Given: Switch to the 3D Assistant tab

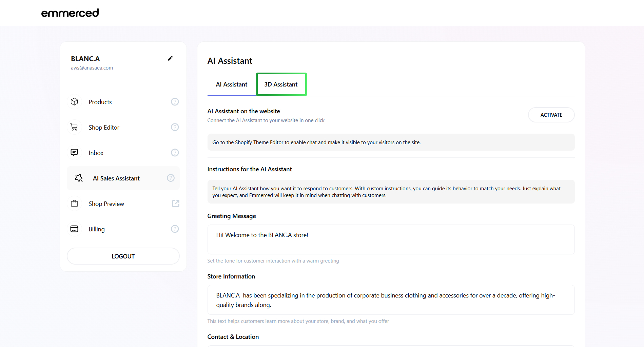Looking at the screenshot, I should 281,84.
